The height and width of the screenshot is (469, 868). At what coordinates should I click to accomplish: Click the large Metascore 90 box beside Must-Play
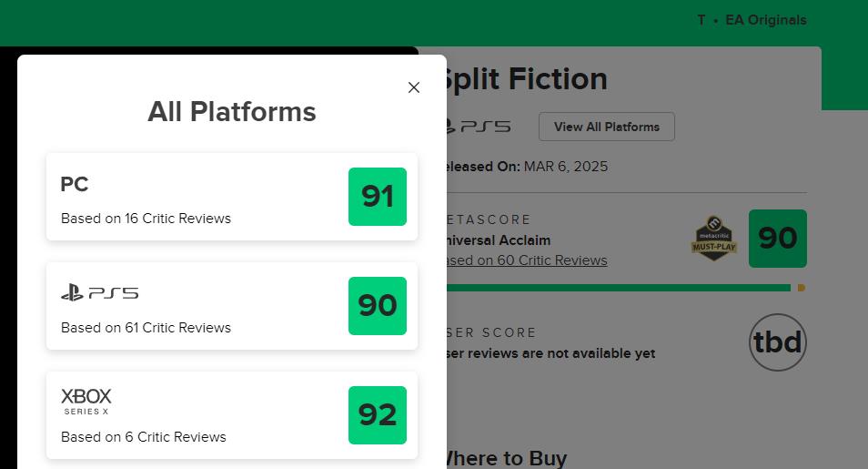pyautogui.click(x=777, y=239)
